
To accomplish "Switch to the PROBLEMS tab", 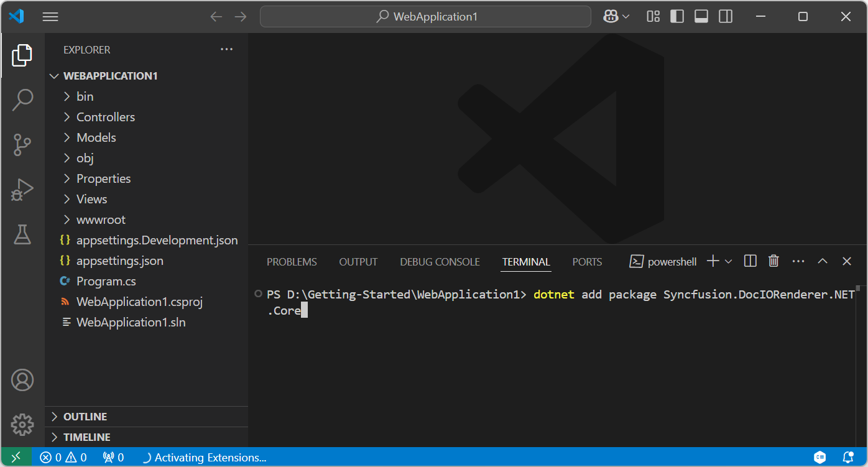I will 292,262.
